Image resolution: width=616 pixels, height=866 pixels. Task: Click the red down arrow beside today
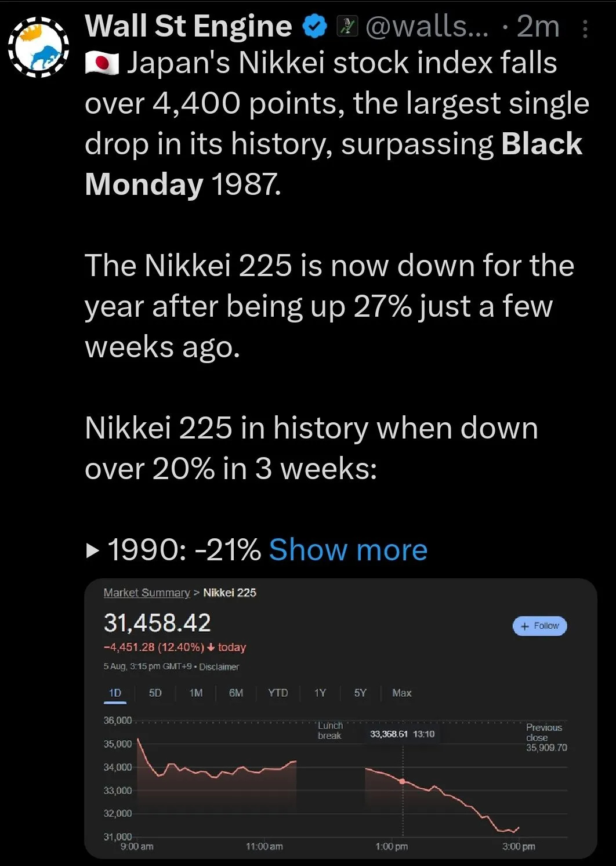pyautogui.click(x=211, y=647)
